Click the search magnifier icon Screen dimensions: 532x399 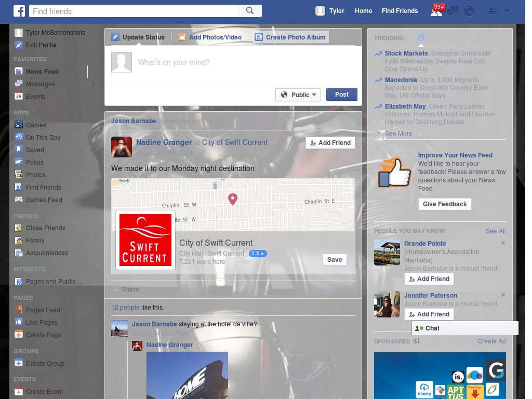pyautogui.click(x=250, y=11)
